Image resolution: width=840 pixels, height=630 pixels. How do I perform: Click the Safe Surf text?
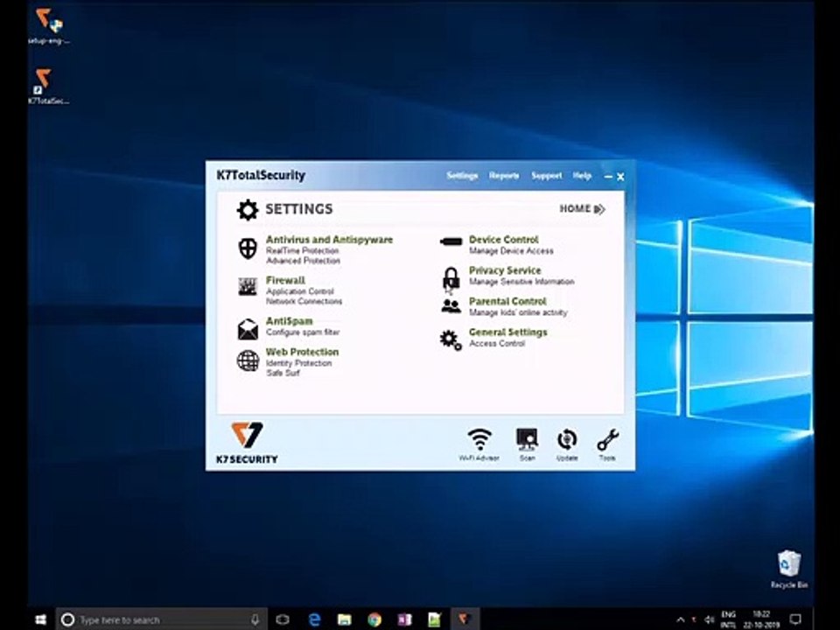point(283,374)
